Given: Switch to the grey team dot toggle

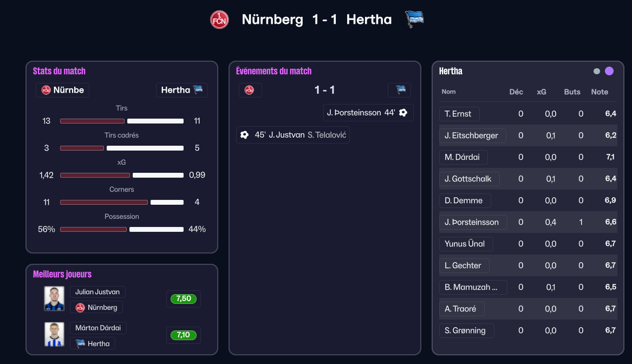Looking at the screenshot, I should click(x=597, y=71).
